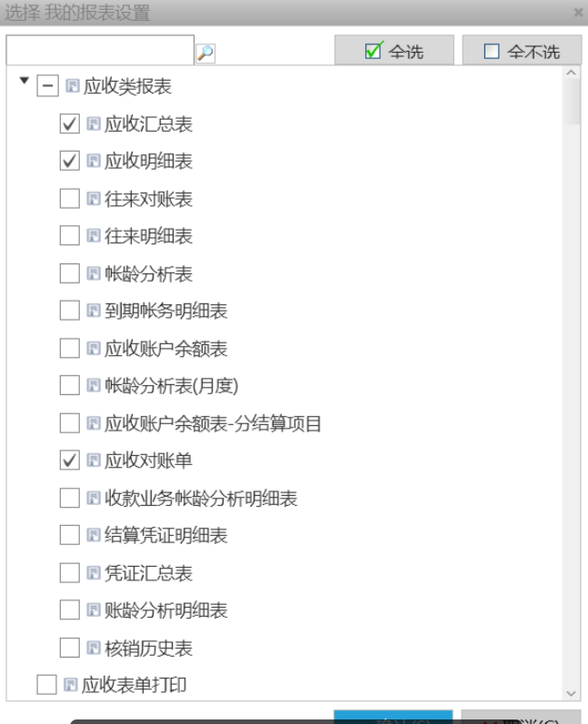The height and width of the screenshot is (724, 588).
Task: Focus the search text field
Action: (100, 50)
